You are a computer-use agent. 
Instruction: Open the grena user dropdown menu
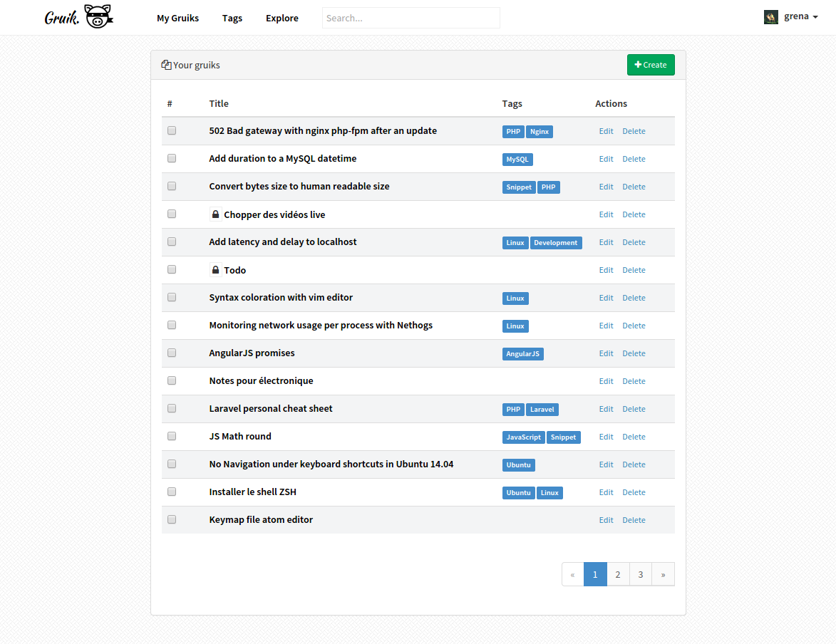(801, 16)
